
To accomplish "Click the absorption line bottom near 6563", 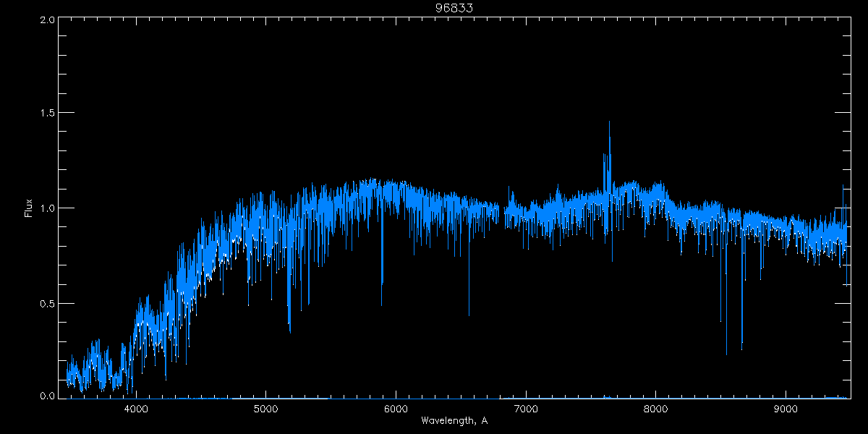I will tap(469, 314).
